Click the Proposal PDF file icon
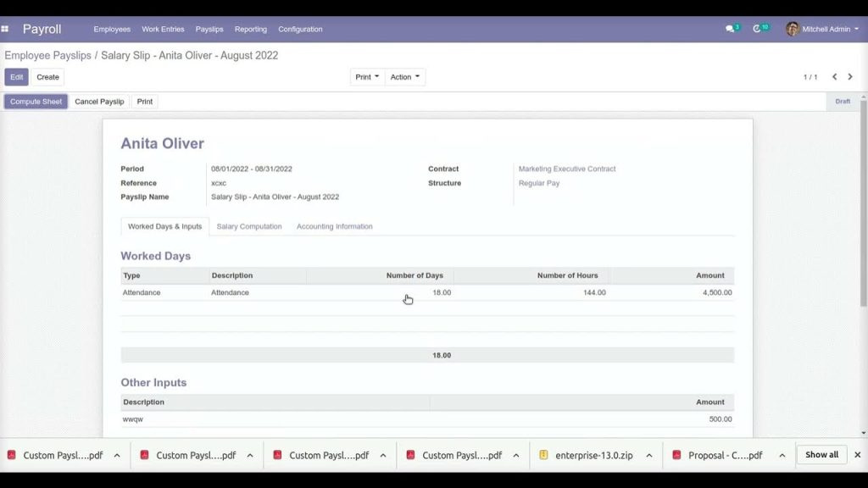Image resolution: width=868 pixels, height=488 pixels. [676, 455]
